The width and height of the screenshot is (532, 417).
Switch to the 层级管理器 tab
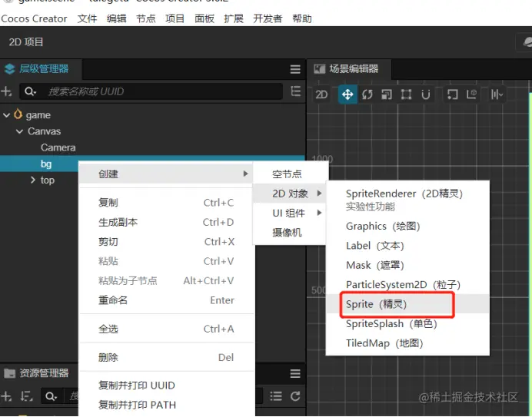(40, 69)
